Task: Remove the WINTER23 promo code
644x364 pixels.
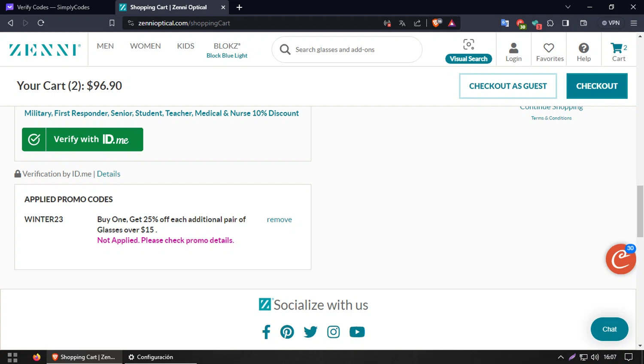Action: (x=279, y=220)
